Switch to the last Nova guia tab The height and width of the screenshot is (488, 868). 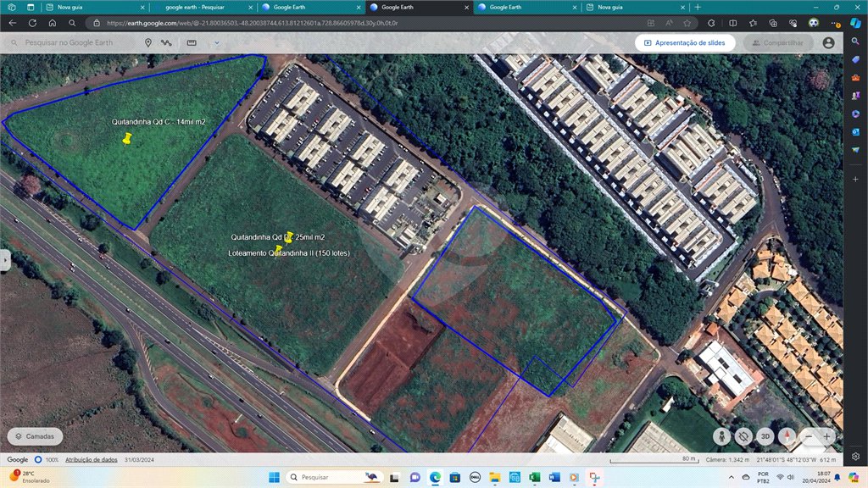[x=634, y=7]
